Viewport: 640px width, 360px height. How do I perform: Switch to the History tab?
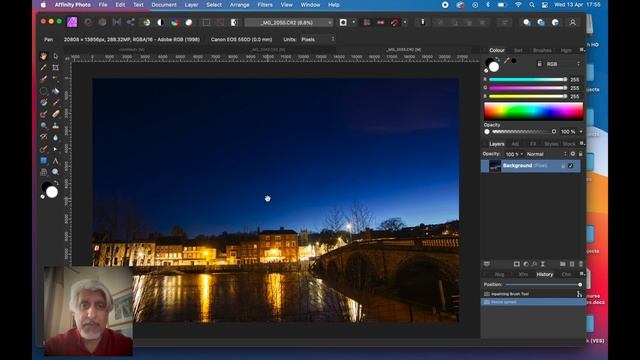click(544, 274)
